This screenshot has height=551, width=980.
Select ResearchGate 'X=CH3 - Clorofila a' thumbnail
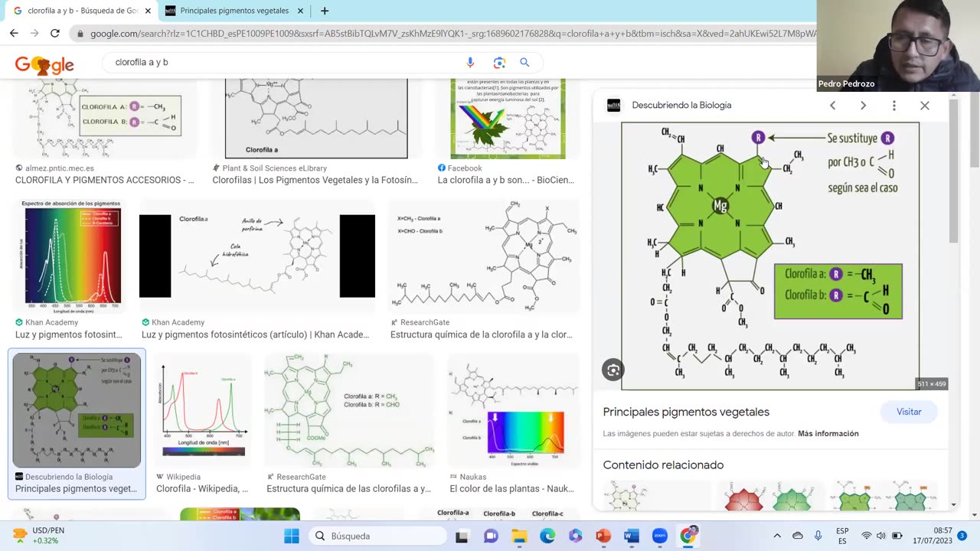tap(484, 256)
